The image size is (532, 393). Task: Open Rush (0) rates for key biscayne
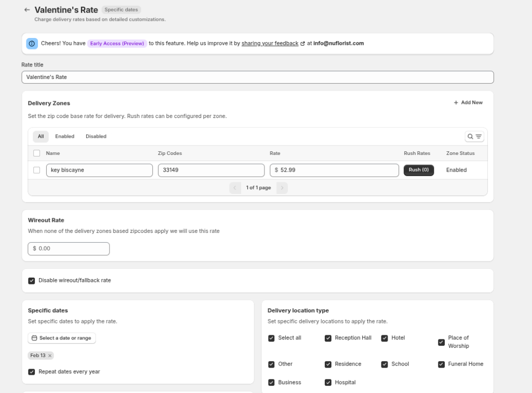click(418, 170)
